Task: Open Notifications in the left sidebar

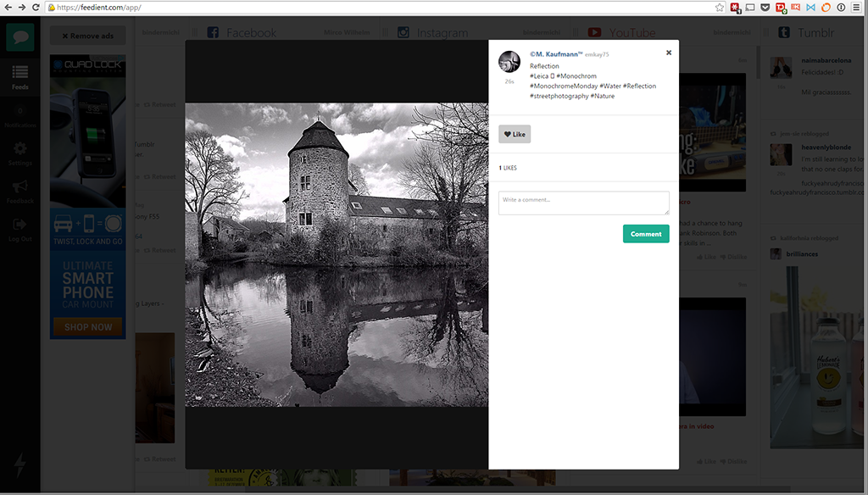Action: click(20, 116)
